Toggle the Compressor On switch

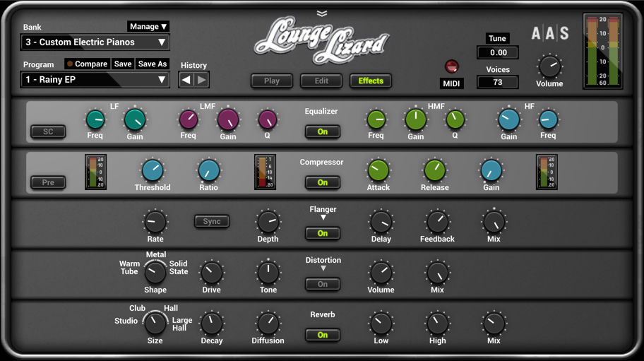tap(323, 182)
